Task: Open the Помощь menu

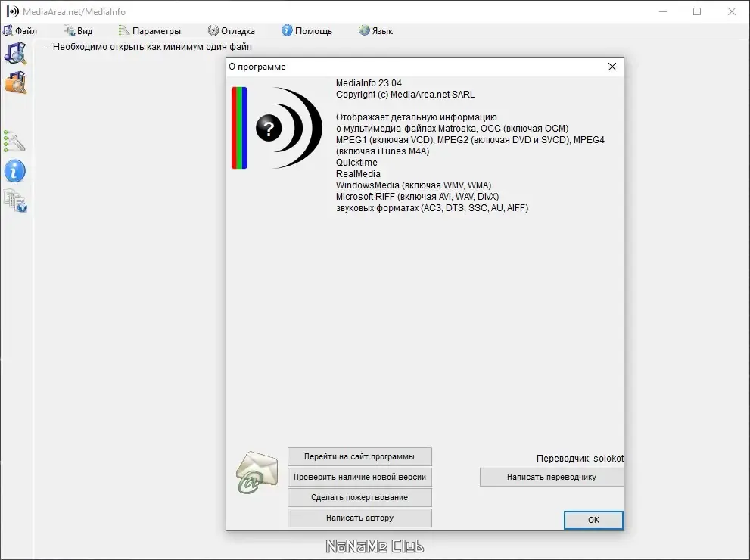Action: pyautogui.click(x=307, y=30)
